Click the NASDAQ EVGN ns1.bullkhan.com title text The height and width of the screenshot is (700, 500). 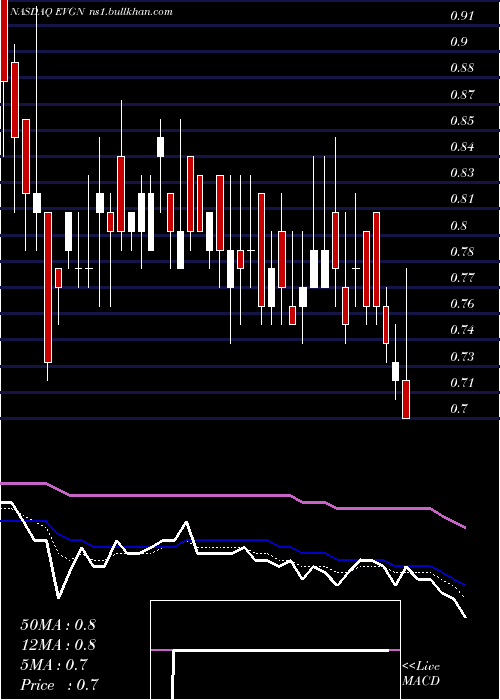(91, 12)
